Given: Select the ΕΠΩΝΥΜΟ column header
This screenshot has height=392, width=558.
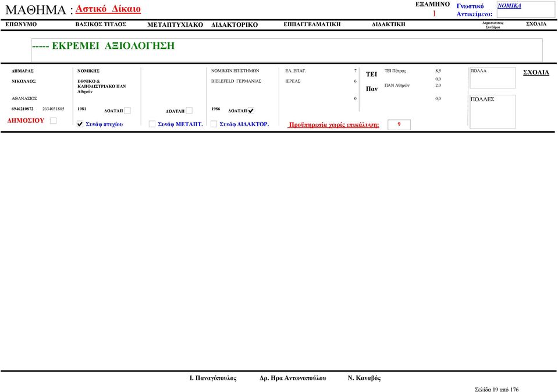Looking at the screenshot, I should click(x=21, y=24).
